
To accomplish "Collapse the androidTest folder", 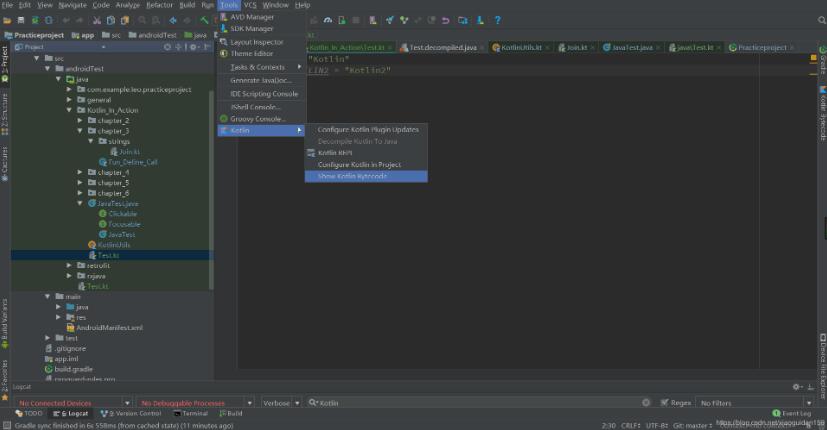I will [47, 69].
